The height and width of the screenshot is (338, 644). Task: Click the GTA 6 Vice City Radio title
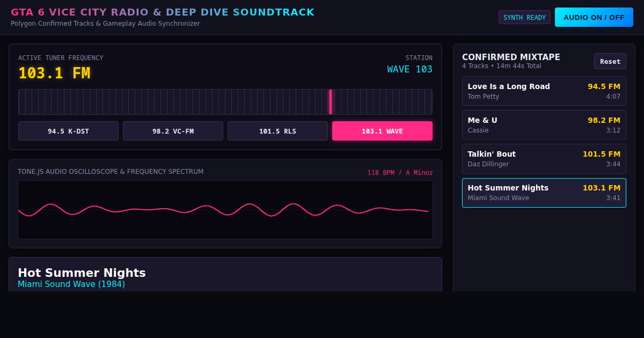point(163,12)
